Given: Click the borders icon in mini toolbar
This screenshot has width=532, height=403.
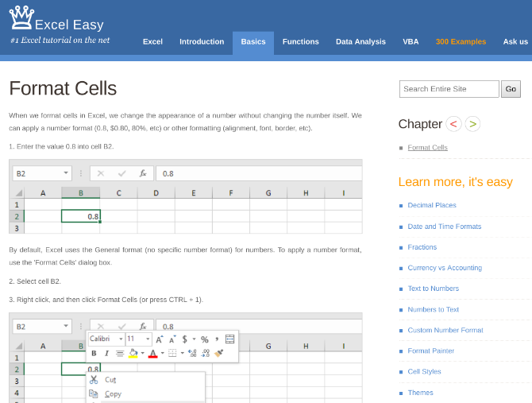Looking at the screenshot, I should [x=172, y=354].
